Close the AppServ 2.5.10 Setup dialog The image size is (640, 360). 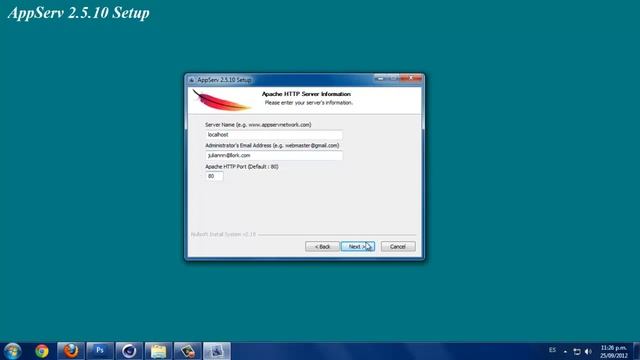[x=411, y=78]
